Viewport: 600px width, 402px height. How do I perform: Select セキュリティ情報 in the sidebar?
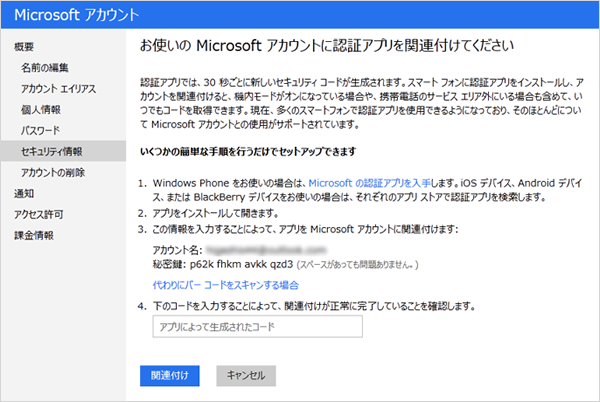coord(63,151)
